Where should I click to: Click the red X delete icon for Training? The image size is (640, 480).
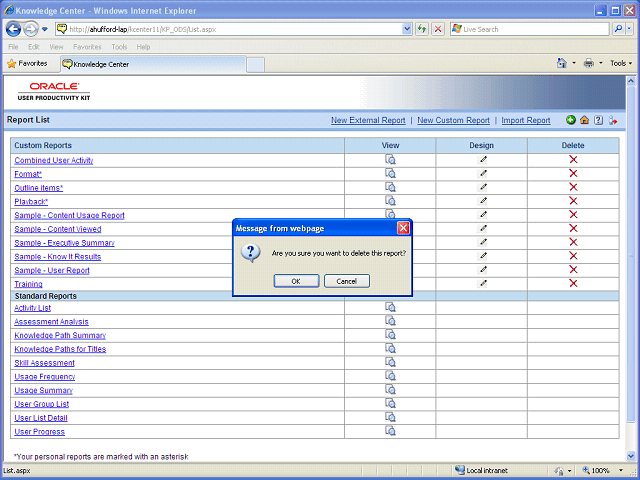573,283
